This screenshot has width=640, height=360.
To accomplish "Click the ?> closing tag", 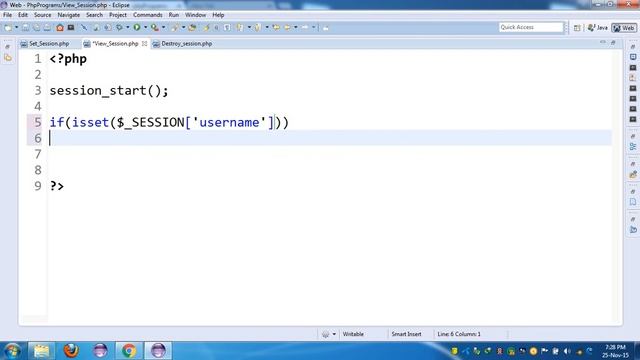I will point(57,186).
